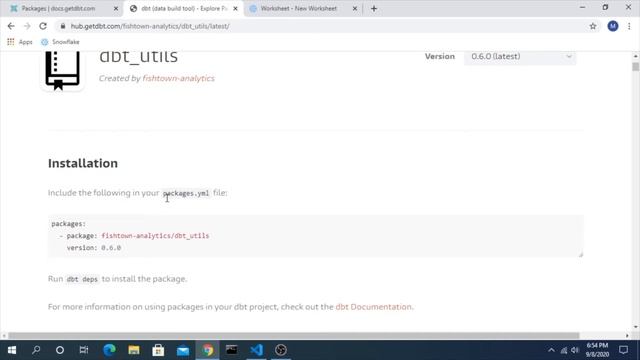The image size is (640, 360).
Task: Reload the page with refresh icon
Action: 43,26
